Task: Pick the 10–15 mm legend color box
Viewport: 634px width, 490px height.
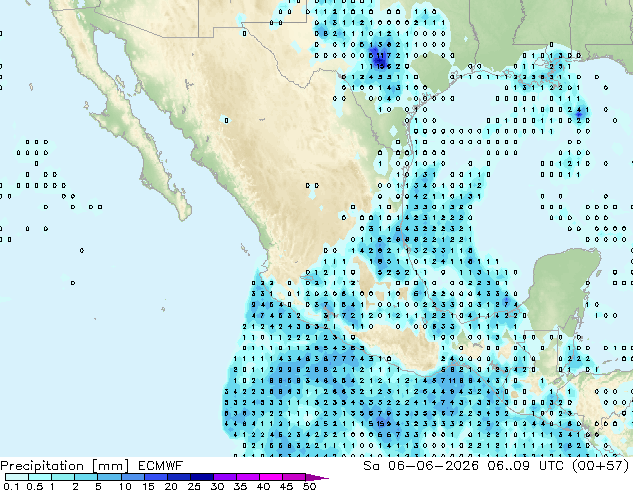Action: 133,477
